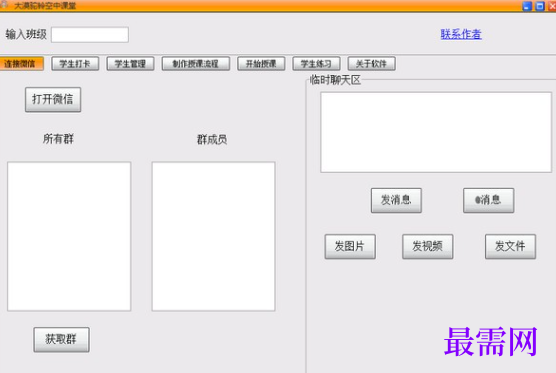Click the 打开微信 button

click(53, 100)
